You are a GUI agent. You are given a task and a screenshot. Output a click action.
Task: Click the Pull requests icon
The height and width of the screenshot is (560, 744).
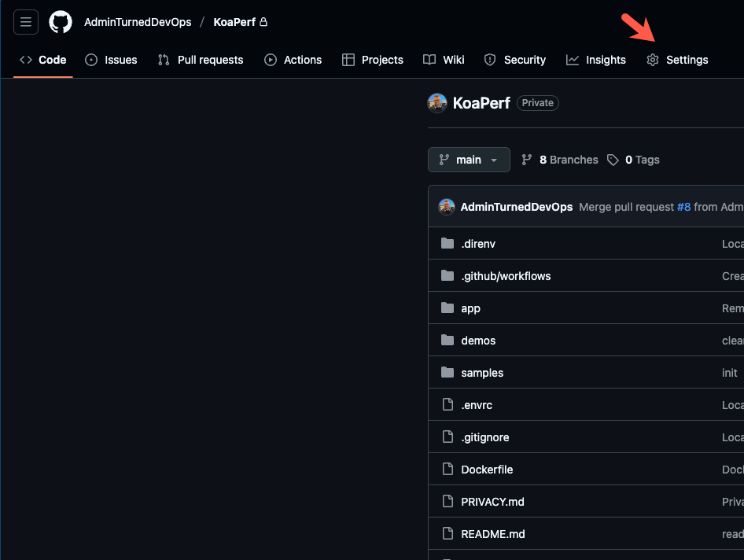pos(164,60)
